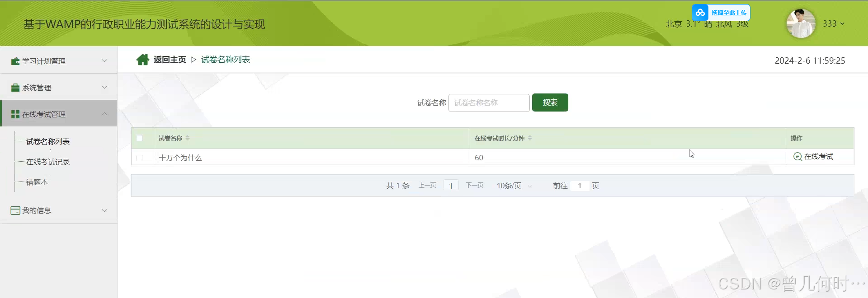This screenshot has width=868, height=298.
Task: Click the 试卷名称 label beside search box
Action: (431, 103)
